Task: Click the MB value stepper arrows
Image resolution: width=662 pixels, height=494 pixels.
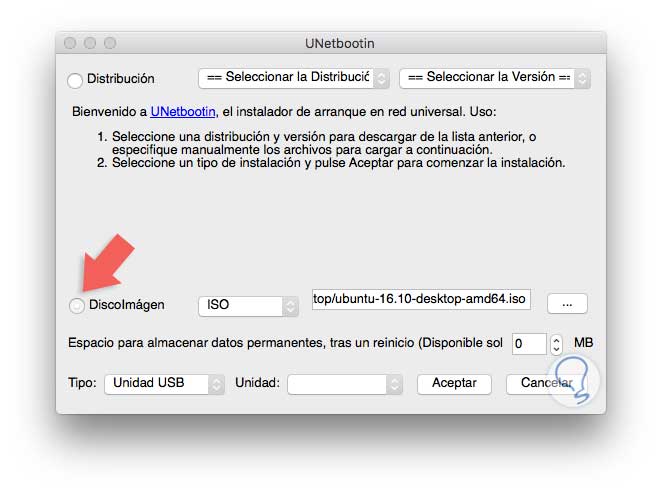Action: 556,344
